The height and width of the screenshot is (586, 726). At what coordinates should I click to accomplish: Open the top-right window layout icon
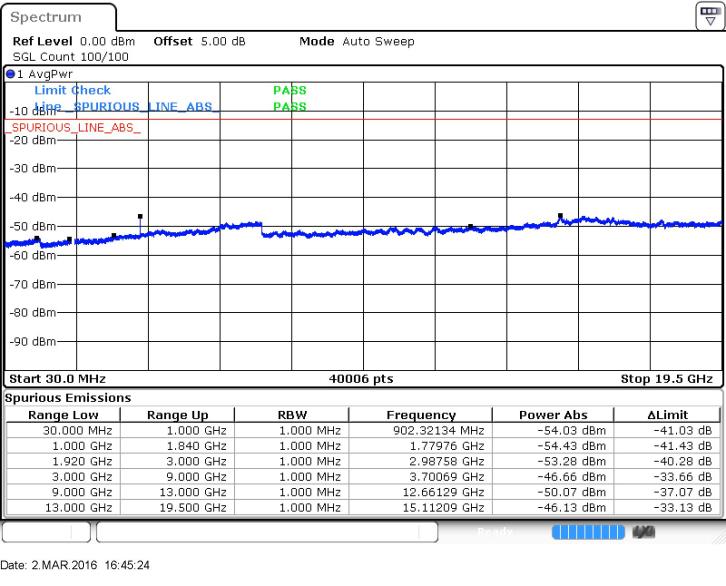[710, 16]
